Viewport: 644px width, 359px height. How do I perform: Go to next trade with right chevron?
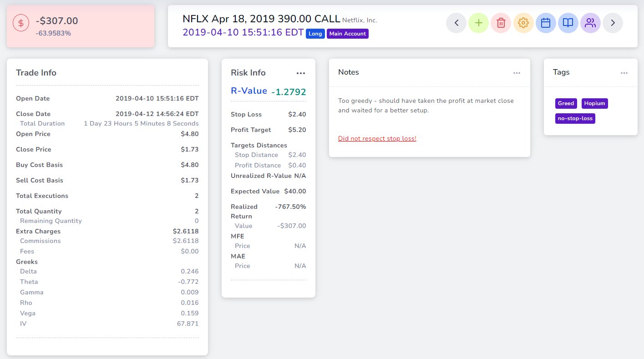pyautogui.click(x=613, y=22)
